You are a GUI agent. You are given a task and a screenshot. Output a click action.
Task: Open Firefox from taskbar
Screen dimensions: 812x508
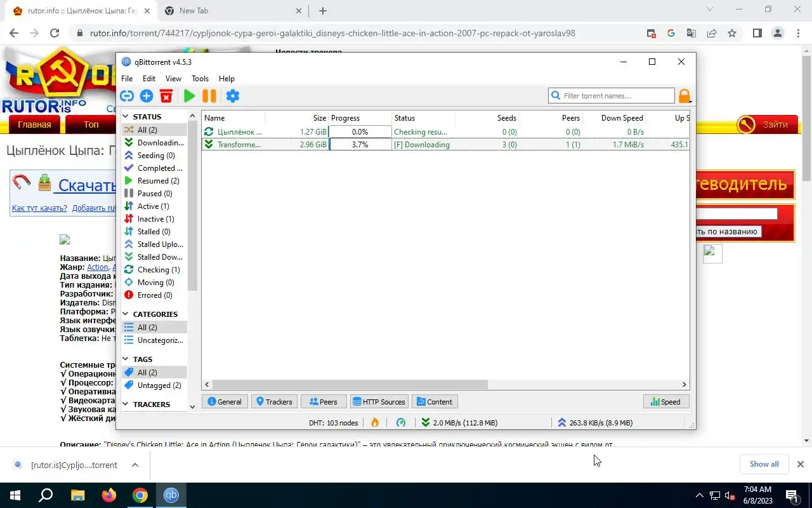pyautogui.click(x=109, y=495)
